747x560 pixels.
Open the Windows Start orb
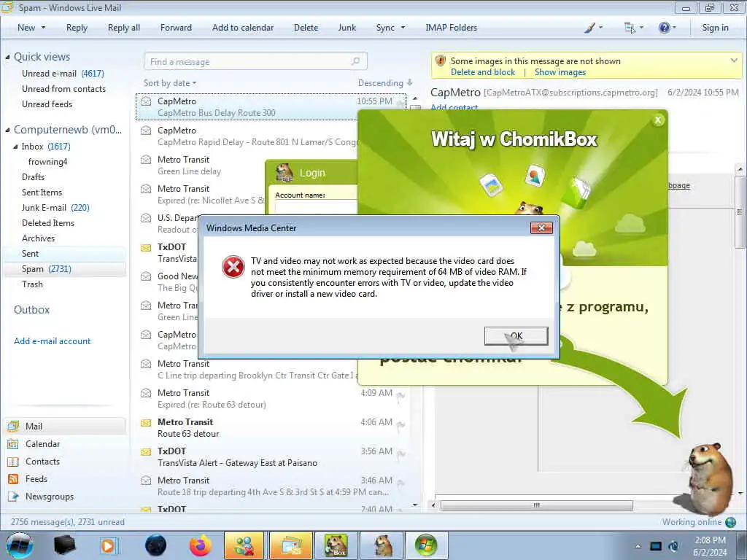(x=20, y=545)
